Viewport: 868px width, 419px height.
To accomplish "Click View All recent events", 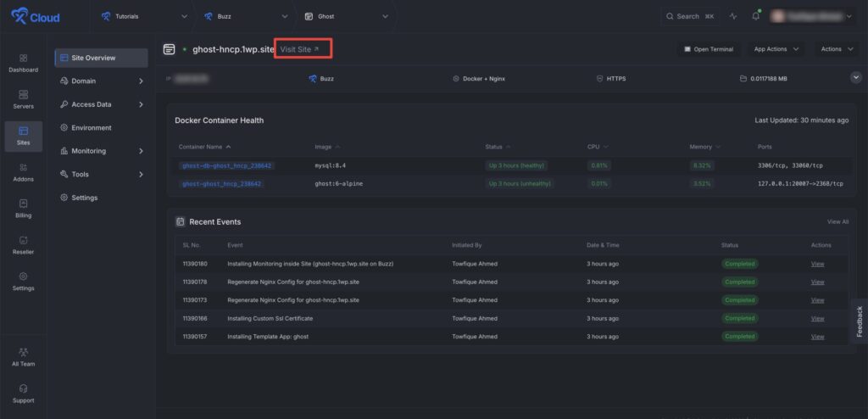I will pos(837,221).
